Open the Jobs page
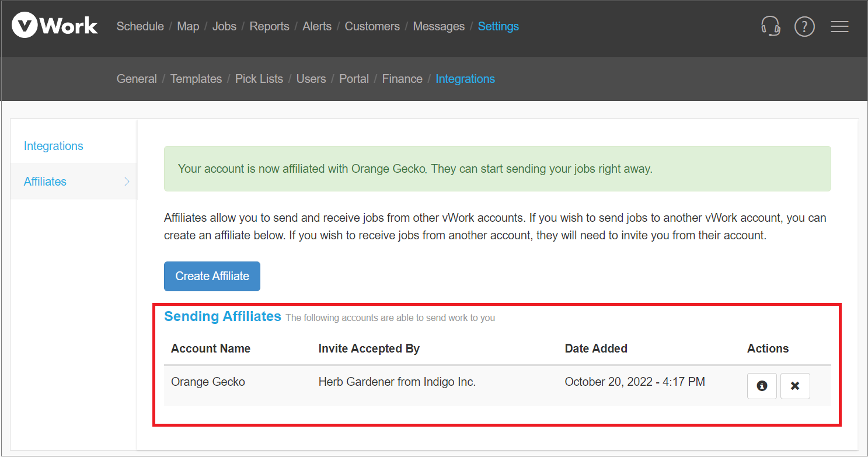868x457 pixels. pos(224,26)
